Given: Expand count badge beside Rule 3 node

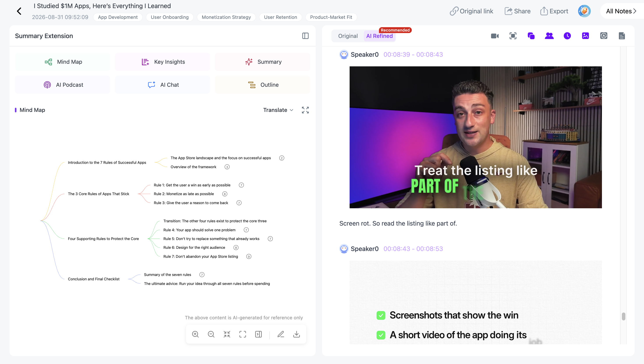Looking at the screenshot, I should pos(239,203).
